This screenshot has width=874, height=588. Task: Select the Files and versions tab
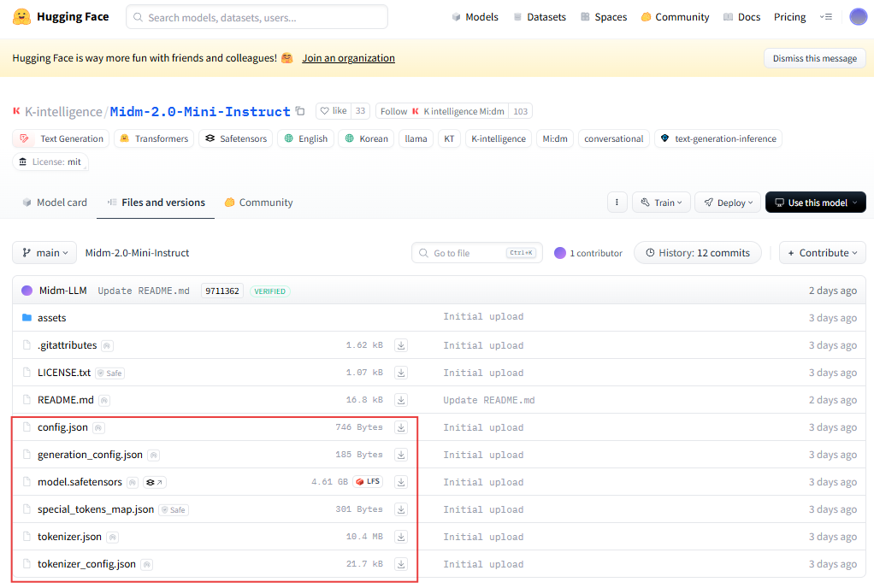156,203
